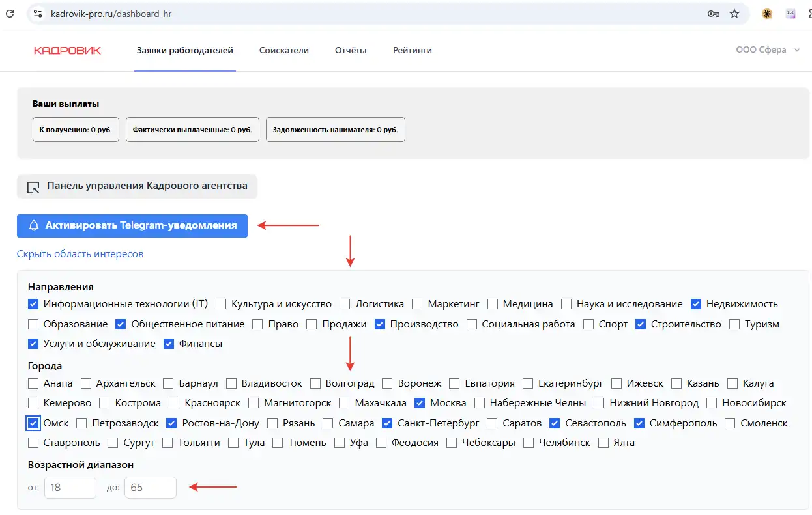Screen dimensions: 812x515
Task: Uncheck the Москва city checkbox
Action: (x=420, y=403)
